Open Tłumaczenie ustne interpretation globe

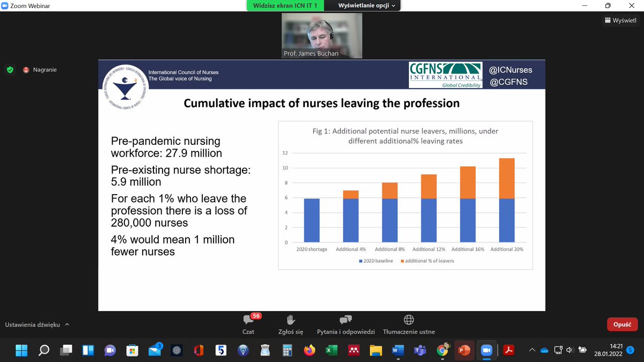(x=408, y=324)
